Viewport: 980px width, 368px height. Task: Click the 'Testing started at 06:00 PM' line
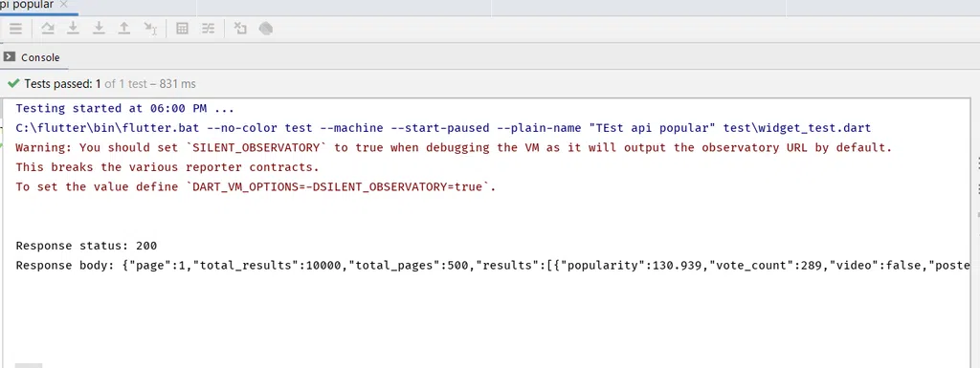[x=125, y=108]
